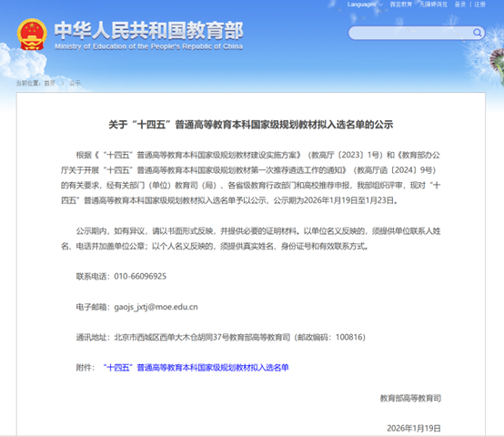The image size is (504, 437).
Task: Click the date 2026年1月19日 at bottom
Action: 414,429
